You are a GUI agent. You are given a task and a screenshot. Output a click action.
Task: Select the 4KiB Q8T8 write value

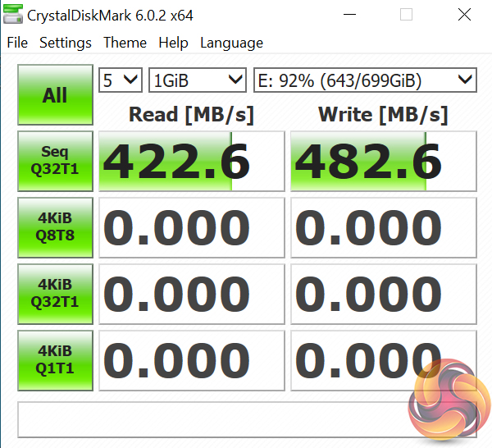(x=384, y=227)
